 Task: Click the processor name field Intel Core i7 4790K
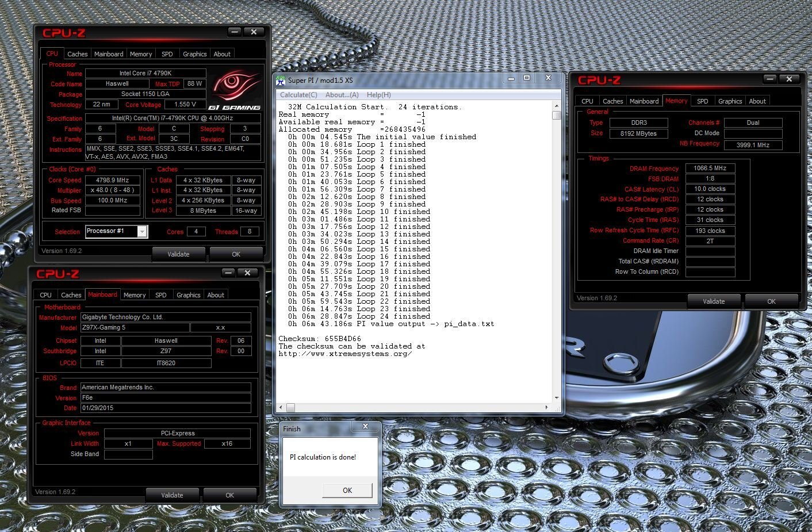click(145, 74)
